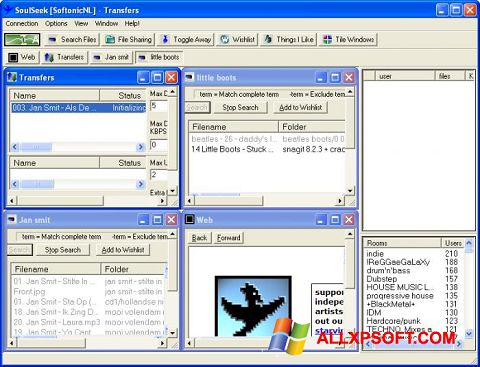Screen dimensions: 480x367
Task: Open the File Sharing toolbar button
Action: tap(129, 40)
